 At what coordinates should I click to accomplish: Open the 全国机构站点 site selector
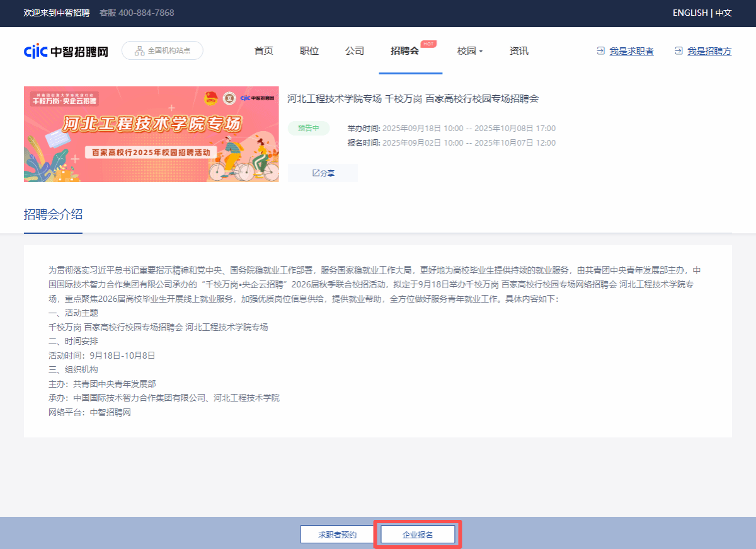pos(163,51)
